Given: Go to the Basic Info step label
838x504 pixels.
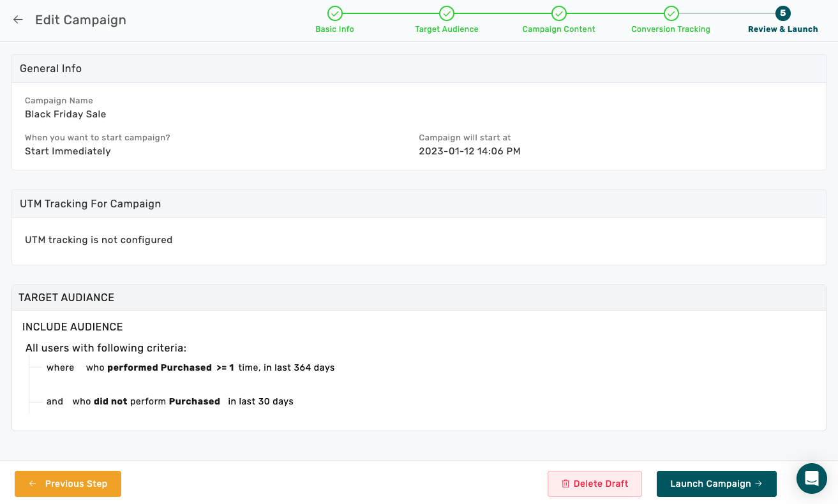Looking at the screenshot, I should pos(334,29).
